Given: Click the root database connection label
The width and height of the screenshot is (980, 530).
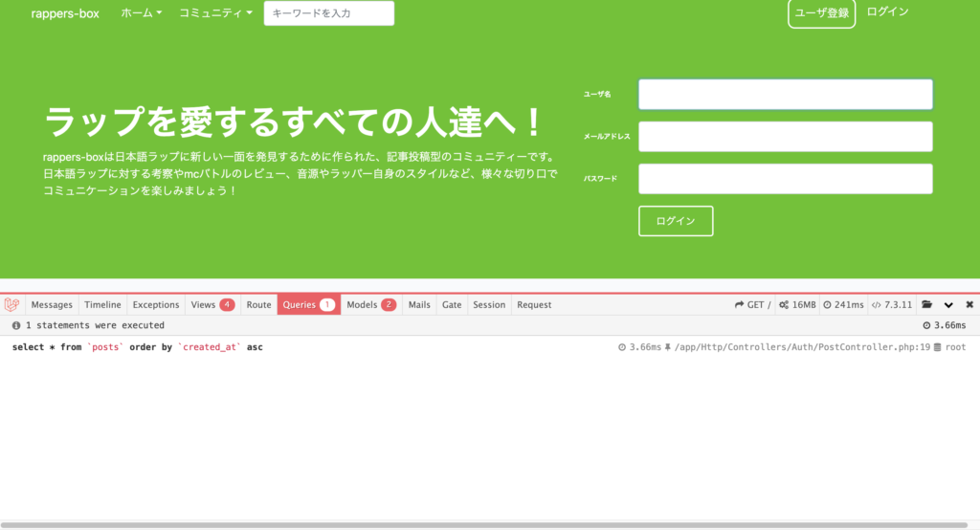Looking at the screenshot, I should [x=950, y=347].
